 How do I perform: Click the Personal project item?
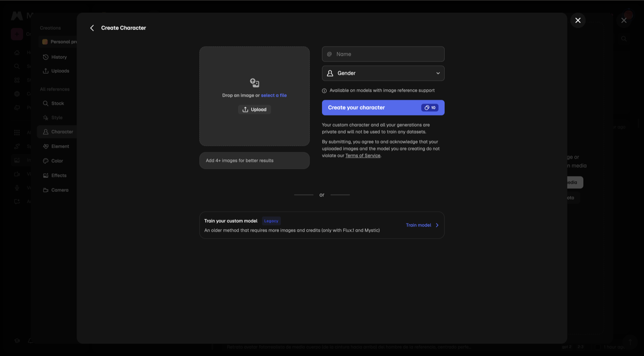pyautogui.click(x=58, y=42)
